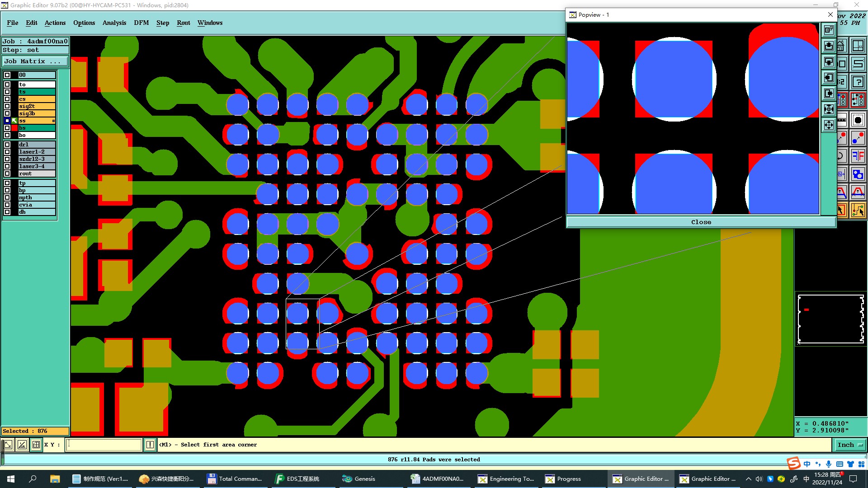
Task: Click the Windows Start button
Action: pos(11,479)
